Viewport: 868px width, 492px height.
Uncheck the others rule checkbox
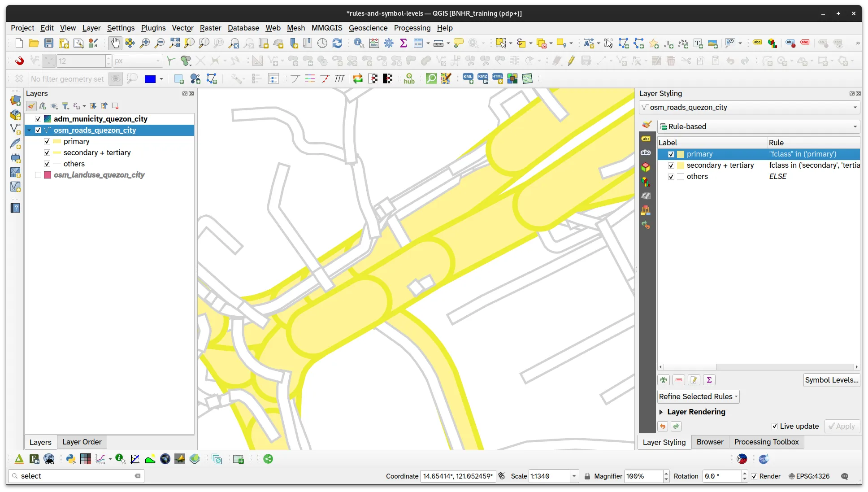671,176
